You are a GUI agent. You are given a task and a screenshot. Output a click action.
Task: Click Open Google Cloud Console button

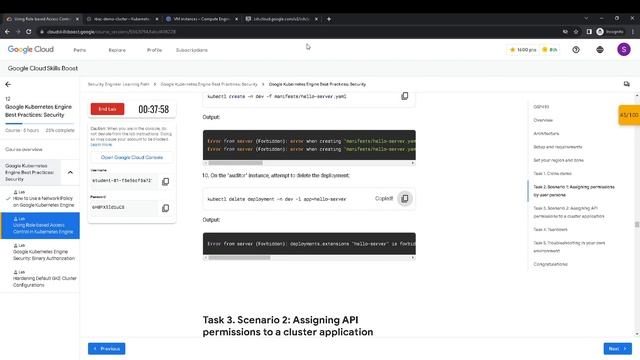(x=132, y=157)
